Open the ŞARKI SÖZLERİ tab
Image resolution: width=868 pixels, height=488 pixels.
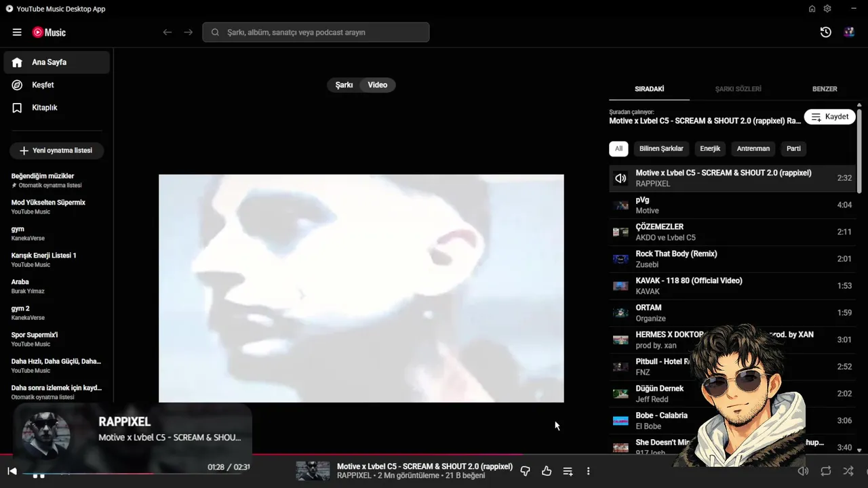click(738, 89)
